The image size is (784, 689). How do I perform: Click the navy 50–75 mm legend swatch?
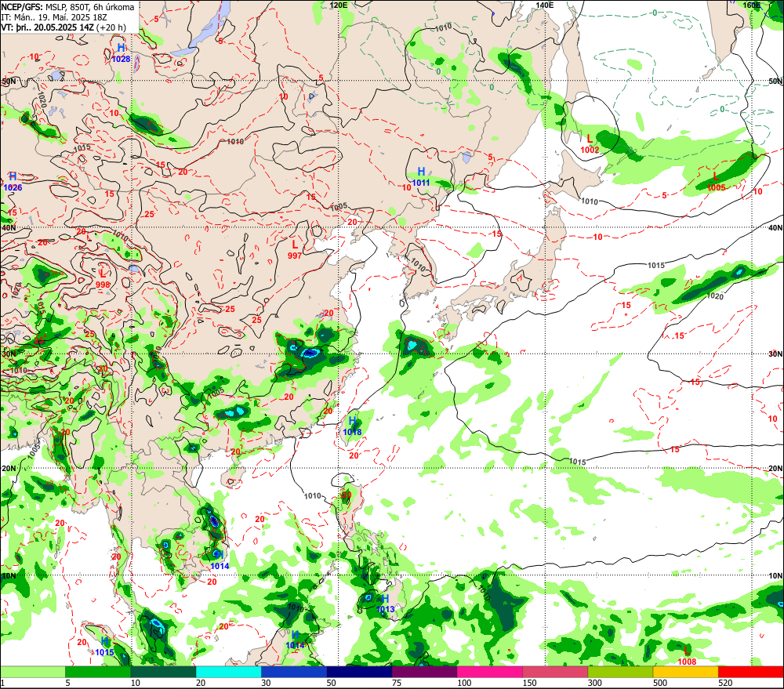coord(359,672)
